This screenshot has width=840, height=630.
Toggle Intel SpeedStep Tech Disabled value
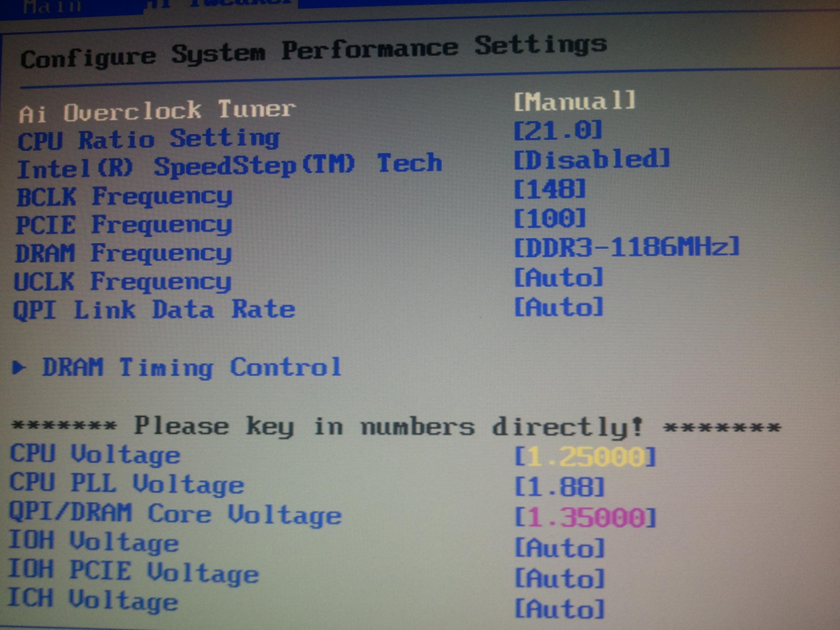(x=591, y=160)
